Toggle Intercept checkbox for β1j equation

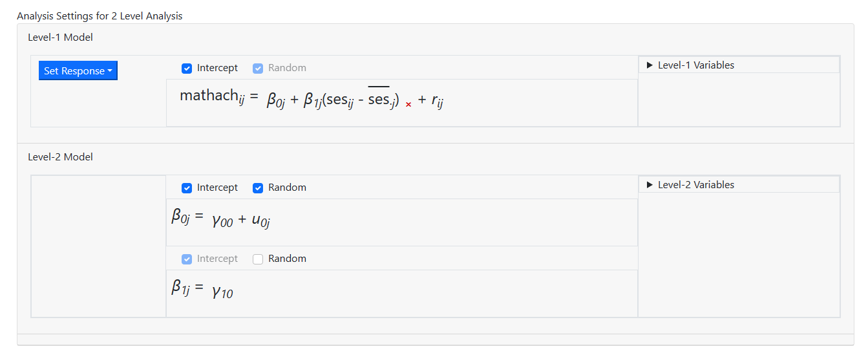click(187, 259)
